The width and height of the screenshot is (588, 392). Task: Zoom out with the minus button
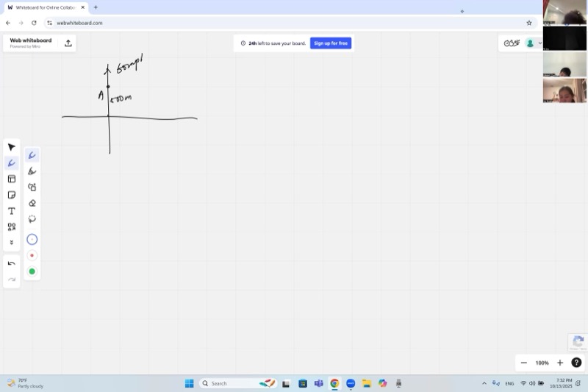pos(523,363)
